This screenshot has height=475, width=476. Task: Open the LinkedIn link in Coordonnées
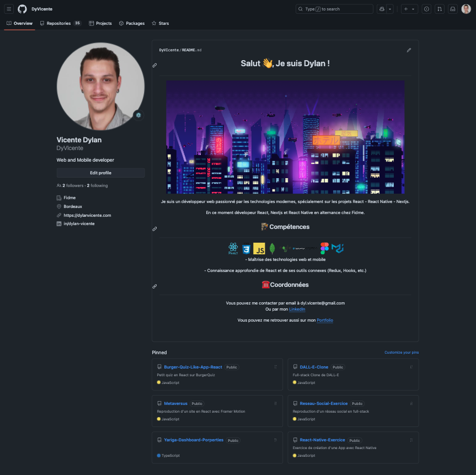click(297, 309)
